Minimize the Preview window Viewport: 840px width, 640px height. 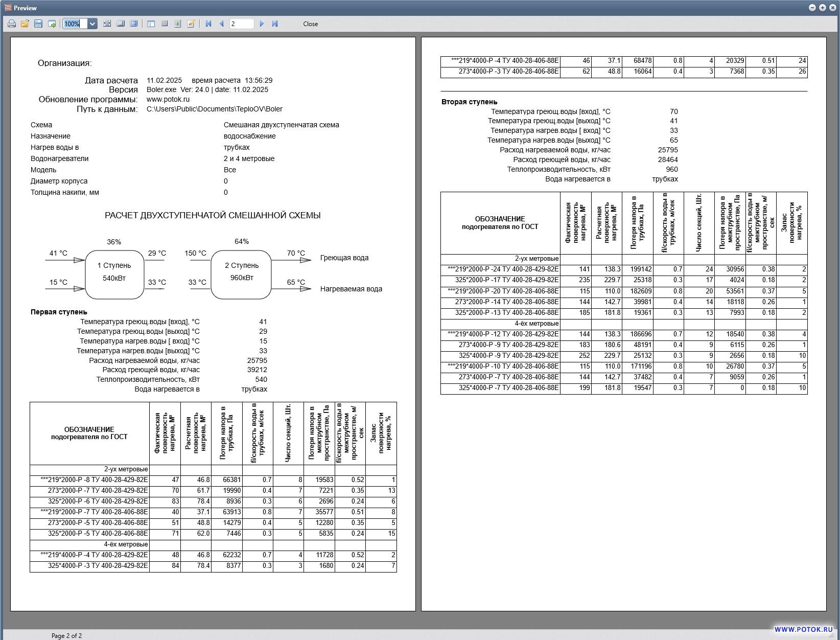812,8
